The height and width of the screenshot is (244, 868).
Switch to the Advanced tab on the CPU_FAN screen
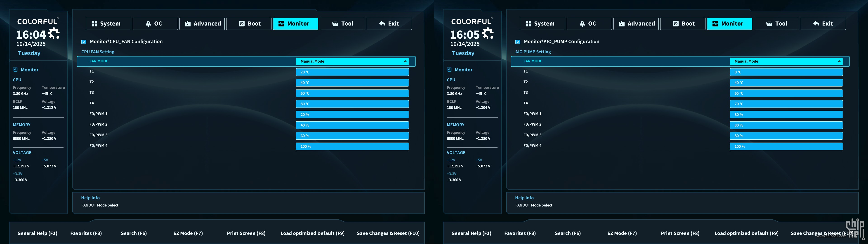[x=202, y=23]
